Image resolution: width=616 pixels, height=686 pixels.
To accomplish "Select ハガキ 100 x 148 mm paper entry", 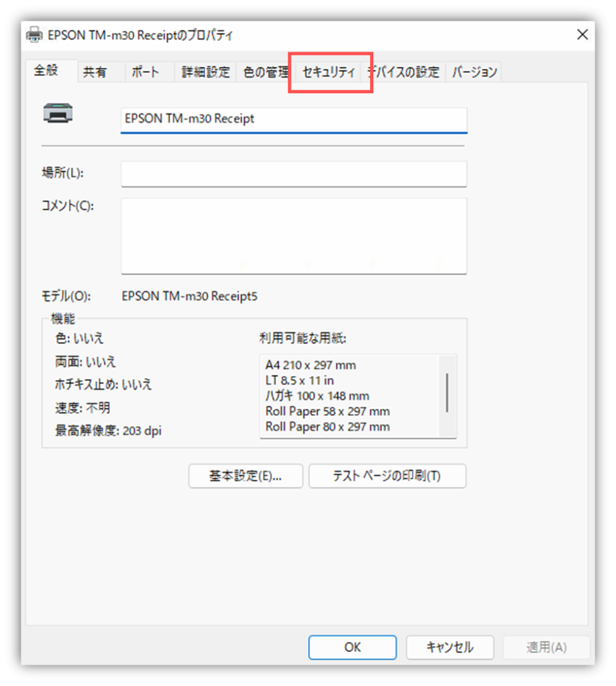I will click(x=318, y=396).
